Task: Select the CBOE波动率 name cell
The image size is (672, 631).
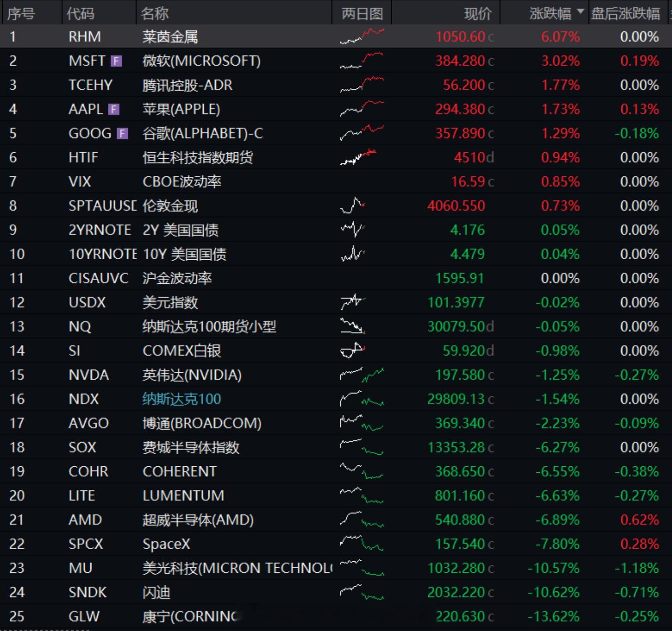Action: coord(182,181)
